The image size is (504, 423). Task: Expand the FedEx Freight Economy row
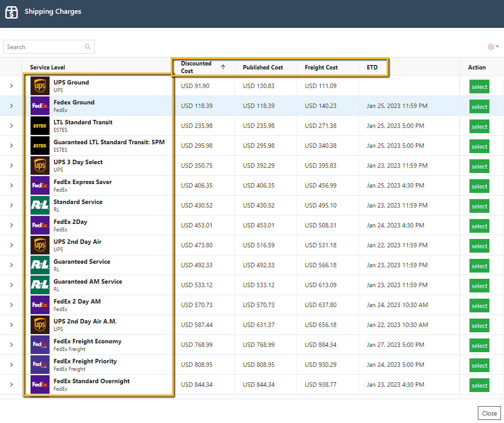point(11,345)
